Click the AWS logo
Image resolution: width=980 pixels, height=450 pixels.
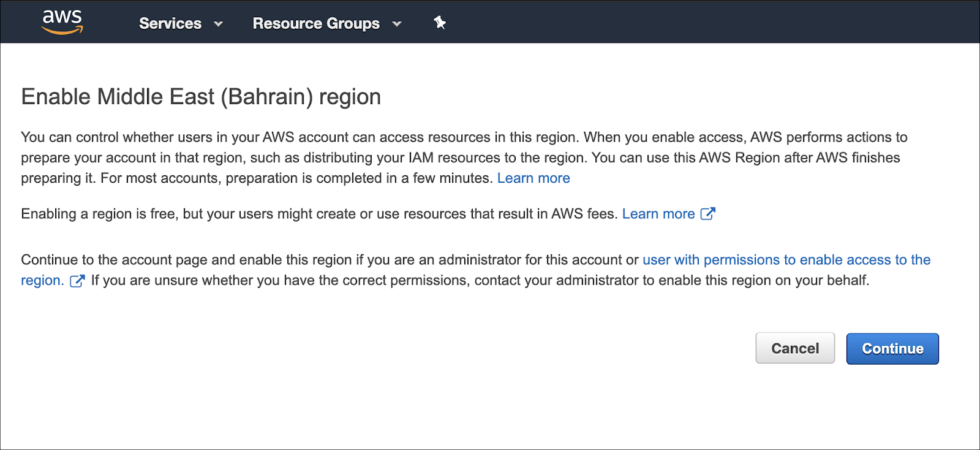[62, 21]
